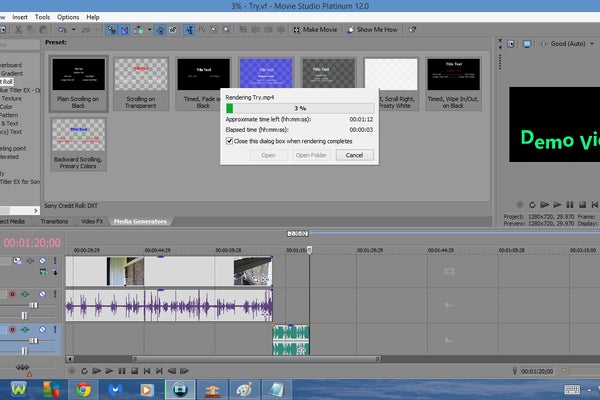600x400 pixels.
Task: Click the left arrow of timeline scrollbar
Action: (x=70, y=359)
